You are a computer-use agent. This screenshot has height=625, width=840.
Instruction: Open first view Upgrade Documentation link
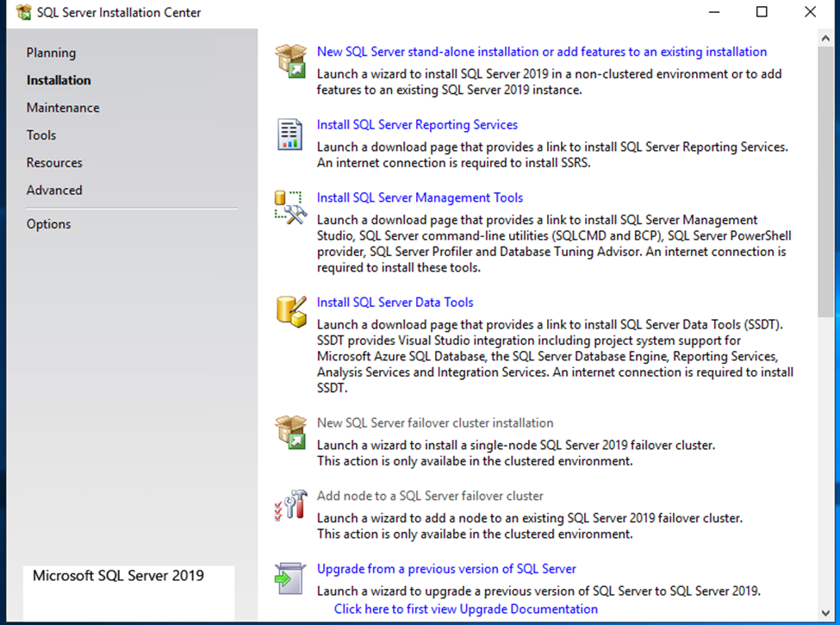pyautogui.click(x=466, y=609)
